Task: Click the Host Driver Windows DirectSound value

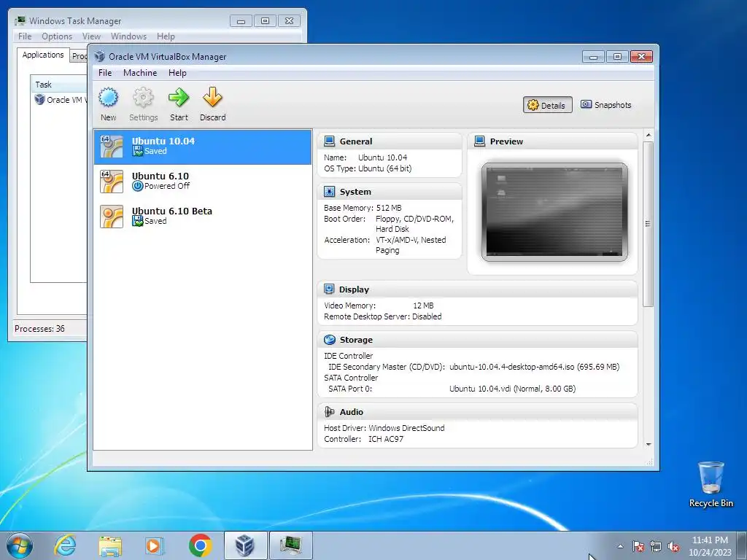Action: [x=406, y=427]
